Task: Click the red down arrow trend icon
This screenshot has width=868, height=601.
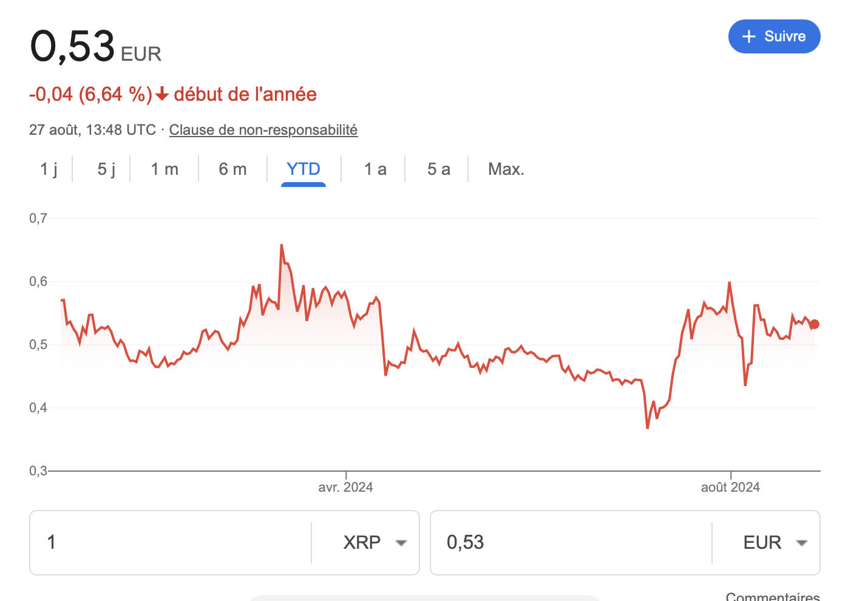Action: pos(162,94)
